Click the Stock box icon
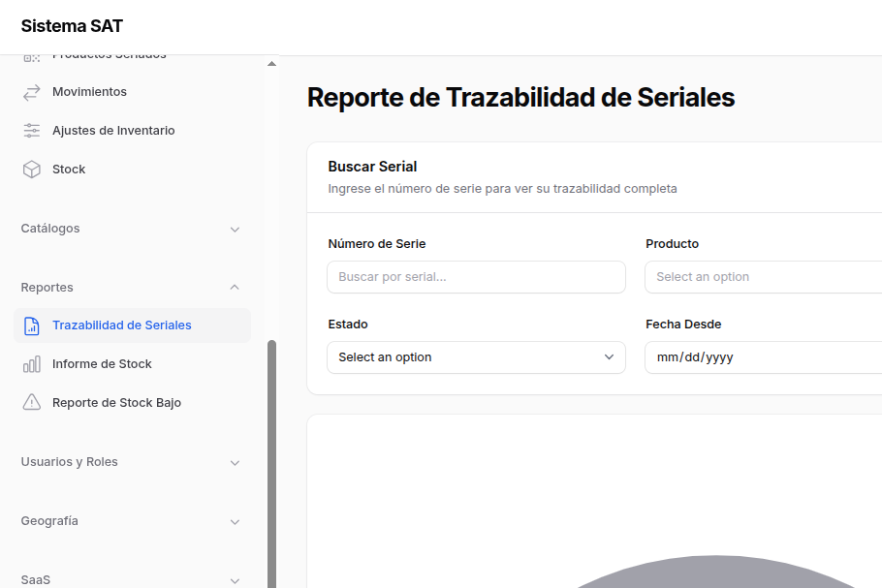882x588 pixels. (x=32, y=170)
